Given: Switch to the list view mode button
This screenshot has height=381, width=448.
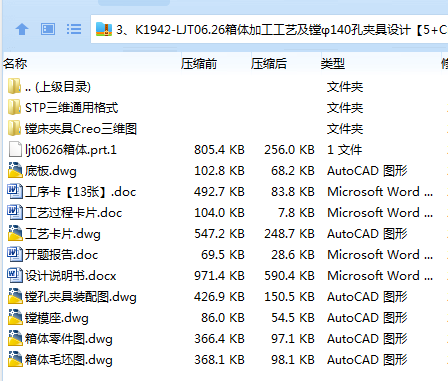Looking at the screenshot, I should coord(74,29).
